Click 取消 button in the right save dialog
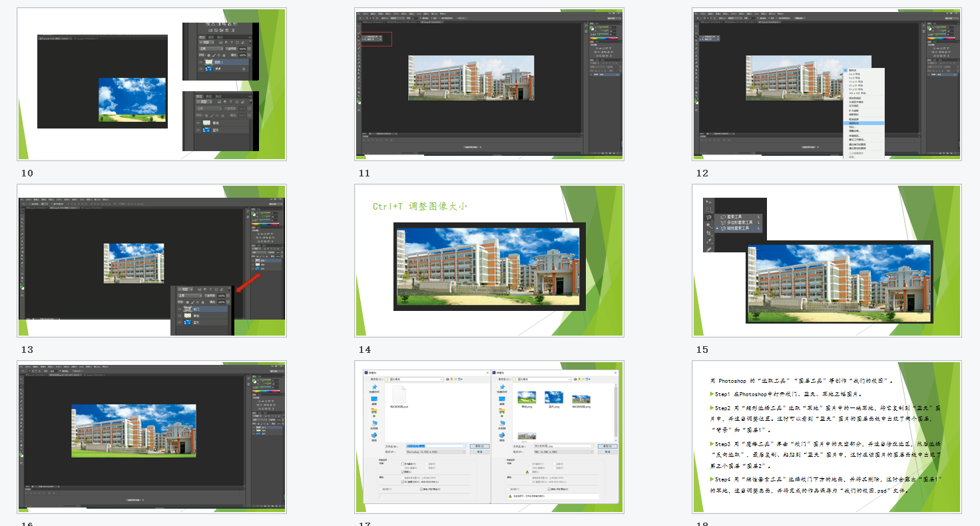The height and width of the screenshot is (526, 980). pyautogui.click(x=607, y=451)
